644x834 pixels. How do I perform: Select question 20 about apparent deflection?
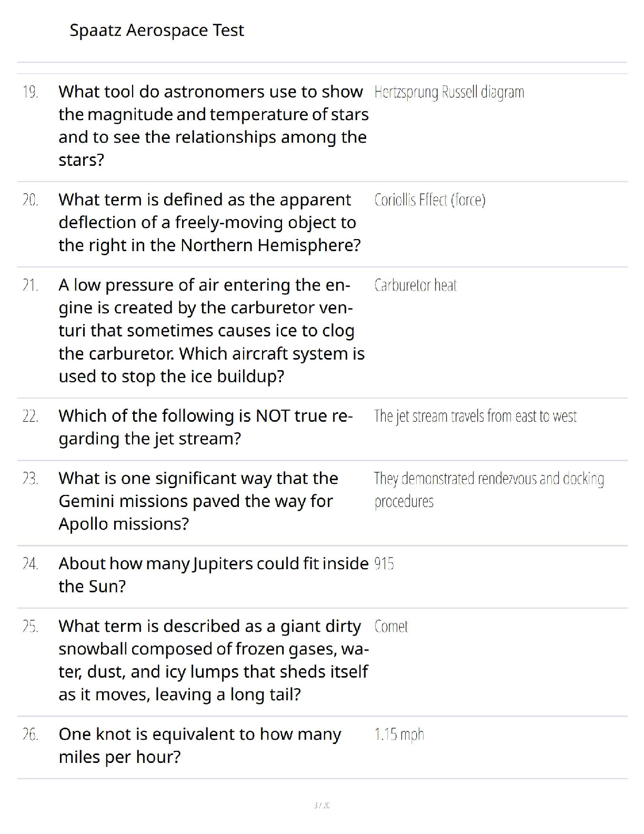coord(209,222)
